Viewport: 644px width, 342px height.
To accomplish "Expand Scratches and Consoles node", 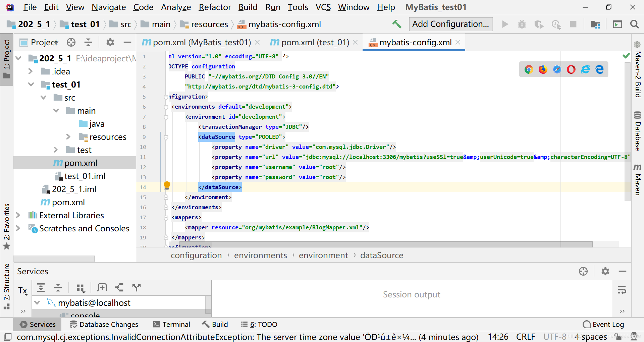I will 18,228.
